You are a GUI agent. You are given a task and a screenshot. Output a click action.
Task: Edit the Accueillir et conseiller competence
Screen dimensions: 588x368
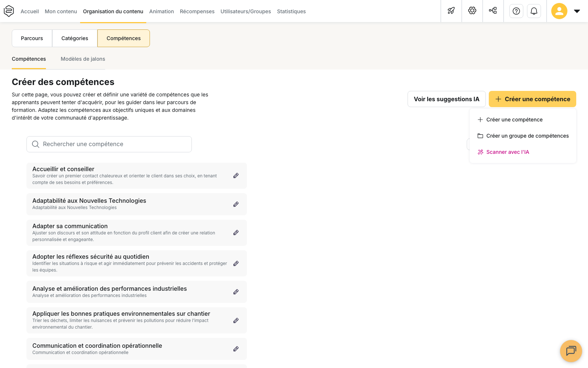click(x=236, y=176)
